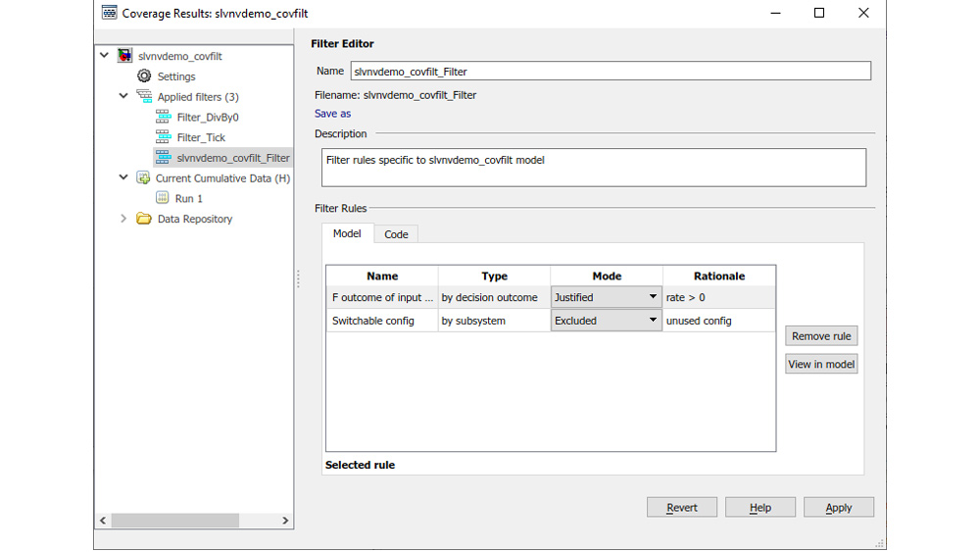Click the filter Name input field

coord(610,71)
